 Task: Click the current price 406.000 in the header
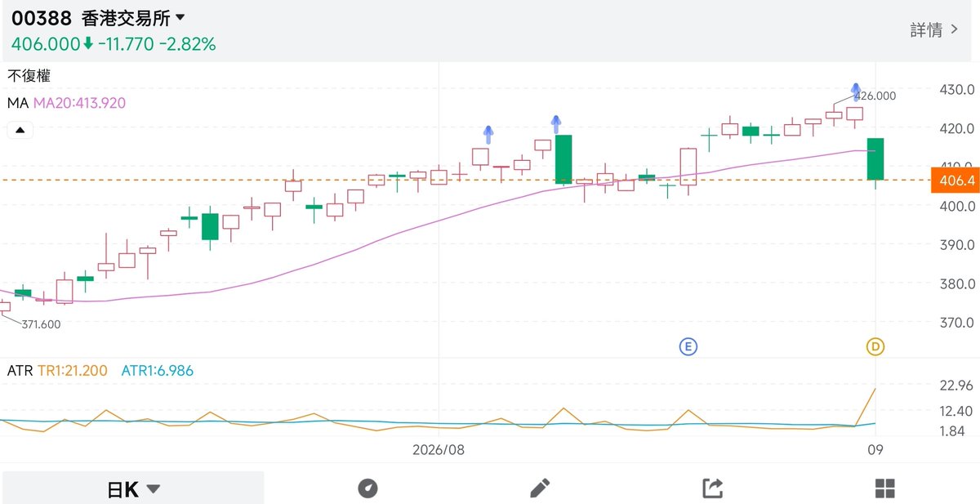coord(46,44)
